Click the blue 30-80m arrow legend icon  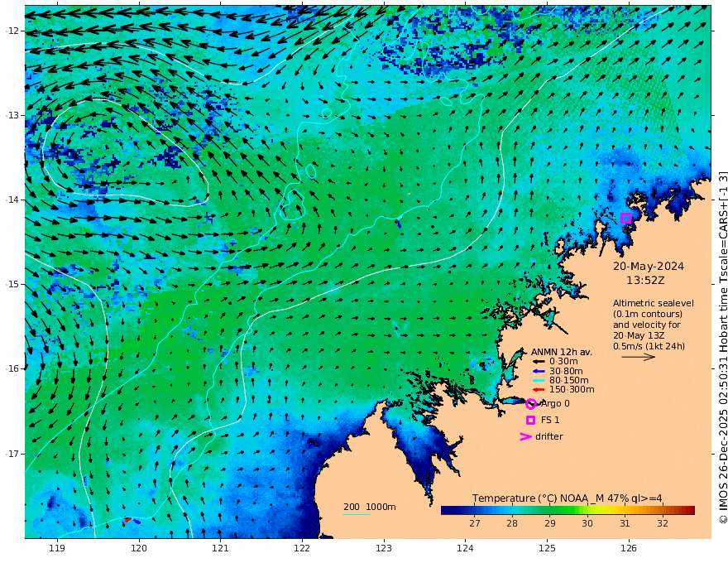pos(538,371)
